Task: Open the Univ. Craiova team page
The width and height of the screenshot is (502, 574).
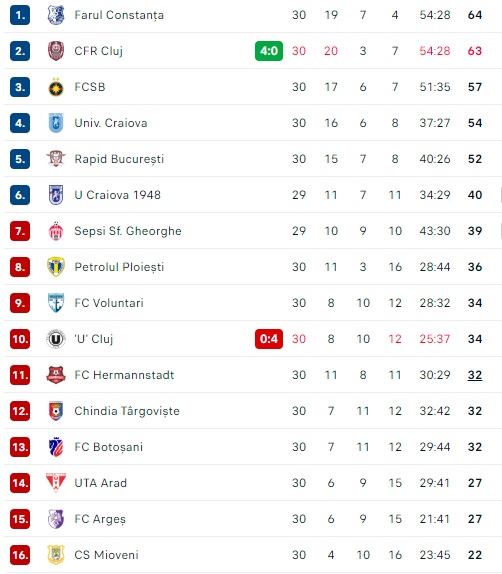Action: pyautogui.click(x=111, y=123)
